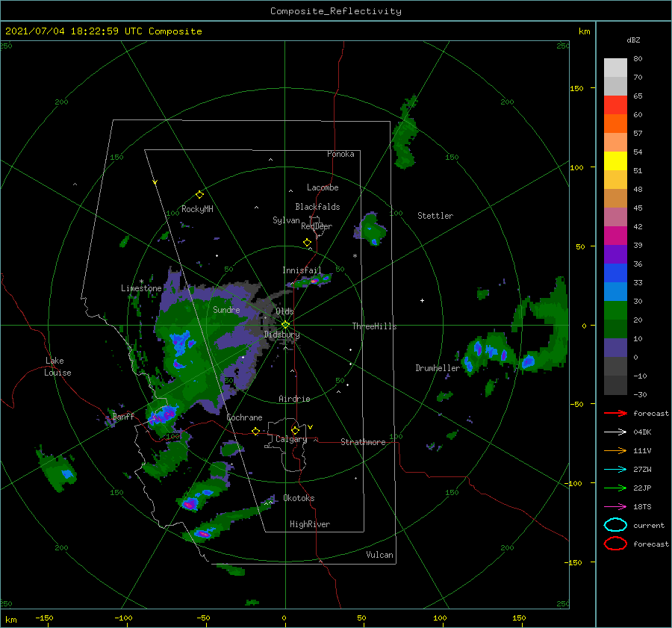Click the yellow diamond marker near RockyMH
The width and height of the screenshot is (672, 628).
pos(199,195)
